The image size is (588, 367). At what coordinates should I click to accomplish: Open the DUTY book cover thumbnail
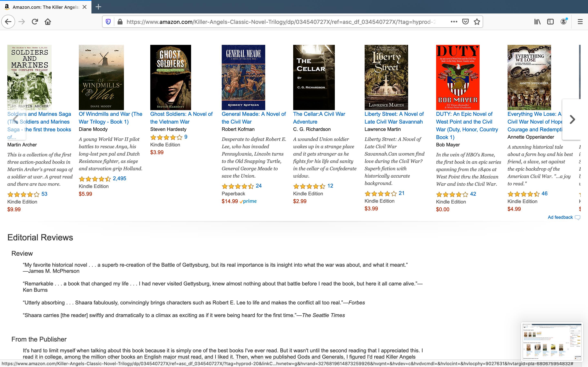458,77
